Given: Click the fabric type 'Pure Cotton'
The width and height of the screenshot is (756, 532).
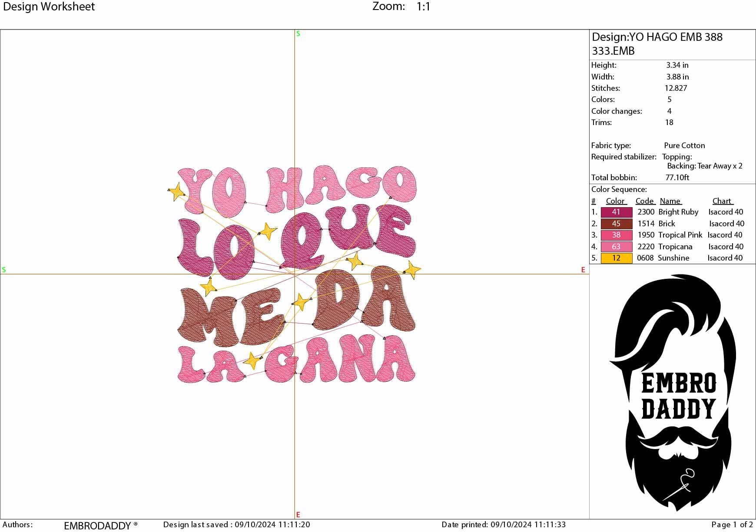Looking at the screenshot, I should click(x=684, y=145).
